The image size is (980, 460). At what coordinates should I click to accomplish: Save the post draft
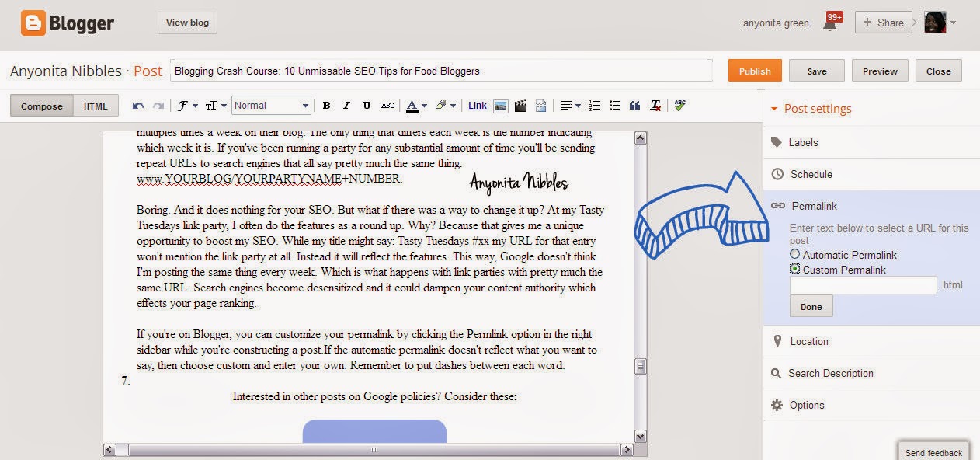point(817,71)
